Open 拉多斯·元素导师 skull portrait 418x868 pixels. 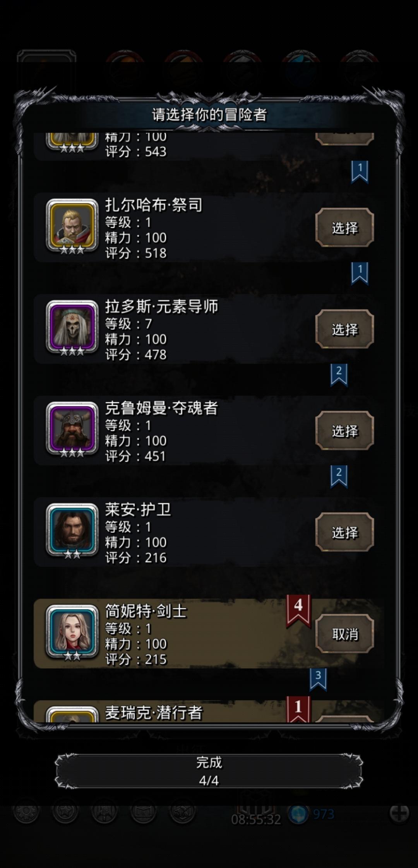coord(72,328)
